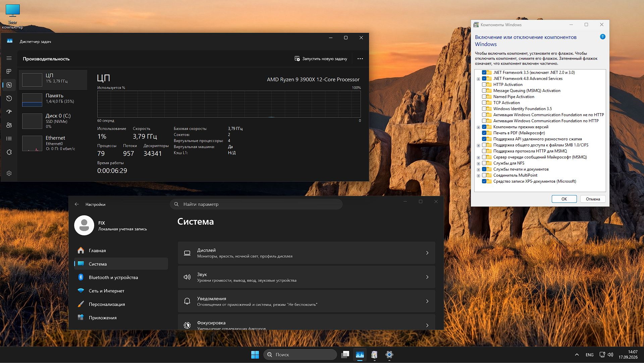Click help icon in Windows Components dialog

point(602,37)
